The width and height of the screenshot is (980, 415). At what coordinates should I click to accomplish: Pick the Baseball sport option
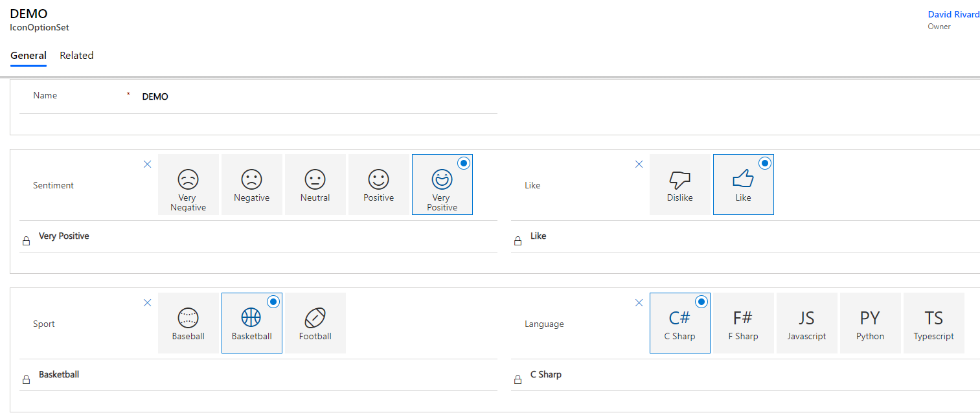tap(188, 323)
